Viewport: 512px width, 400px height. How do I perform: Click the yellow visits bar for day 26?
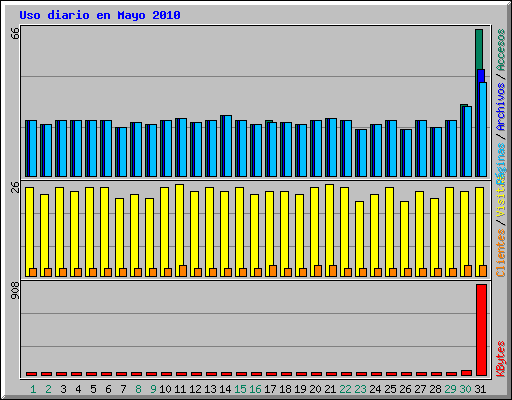click(x=404, y=239)
